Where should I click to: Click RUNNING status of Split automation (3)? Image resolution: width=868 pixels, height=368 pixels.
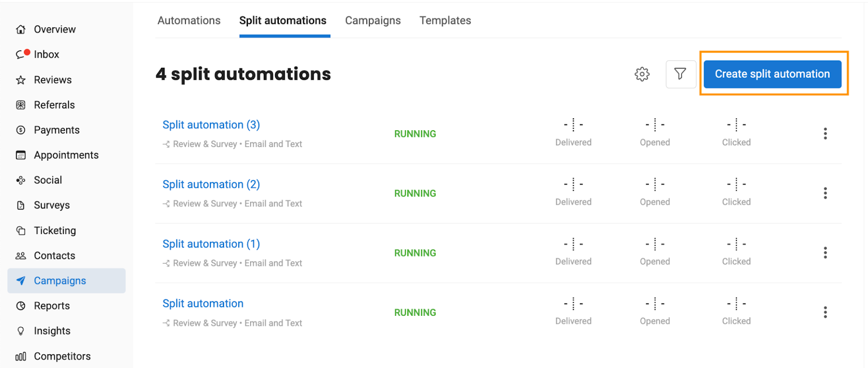click(x=415, y=134)
